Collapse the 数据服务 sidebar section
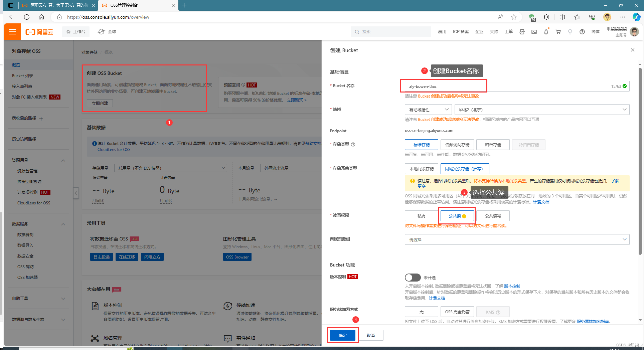Viewport: 644px width, 350px height. pos(63,224)
